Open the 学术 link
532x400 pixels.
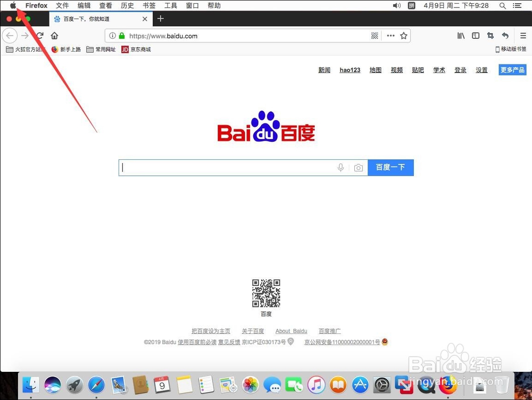coord(439,70)
